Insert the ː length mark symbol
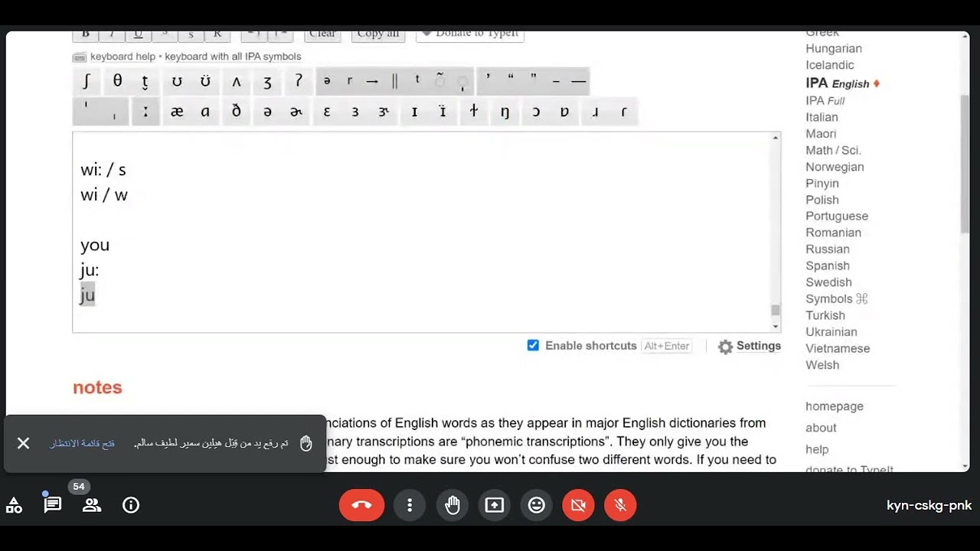 [145, 112]
